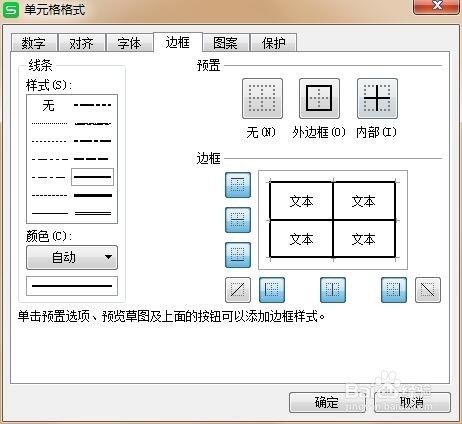Viewport: 462px width, 424px height.
Task: Select the medium solid line style
Action: point(93,177)
